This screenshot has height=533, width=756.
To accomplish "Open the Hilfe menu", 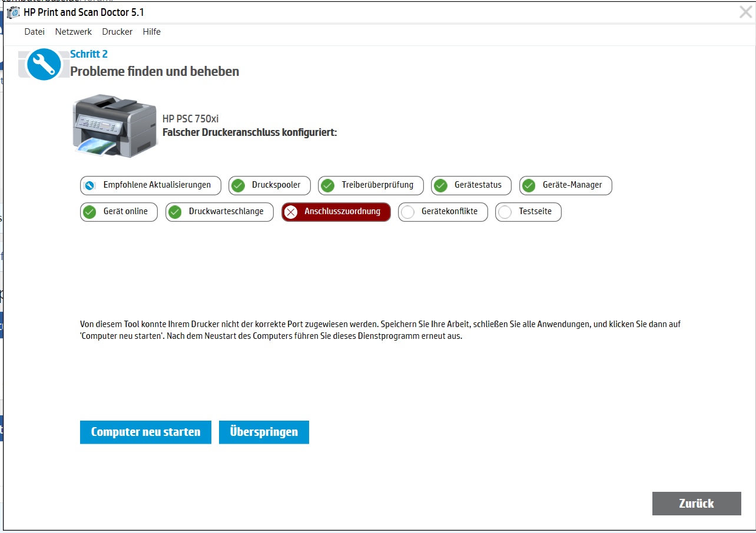I will coord(152,32).
